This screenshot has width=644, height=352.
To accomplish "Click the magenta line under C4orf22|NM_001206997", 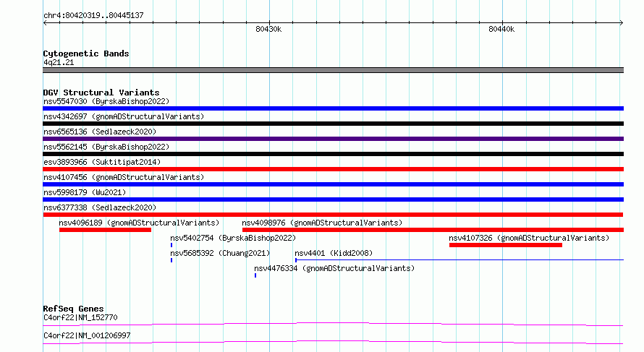I will [x=333, y=342].
